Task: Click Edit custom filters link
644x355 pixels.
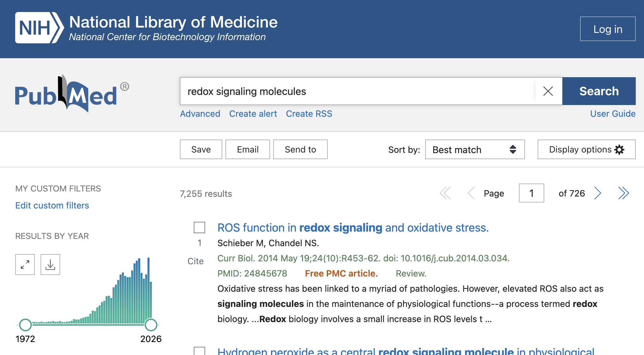Action: 52,205
